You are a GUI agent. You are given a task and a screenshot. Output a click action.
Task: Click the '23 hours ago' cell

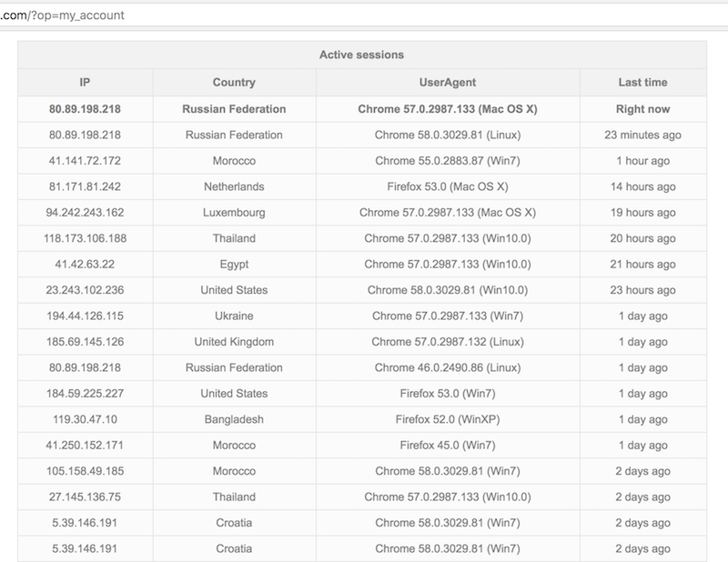(x=642, y=290)
